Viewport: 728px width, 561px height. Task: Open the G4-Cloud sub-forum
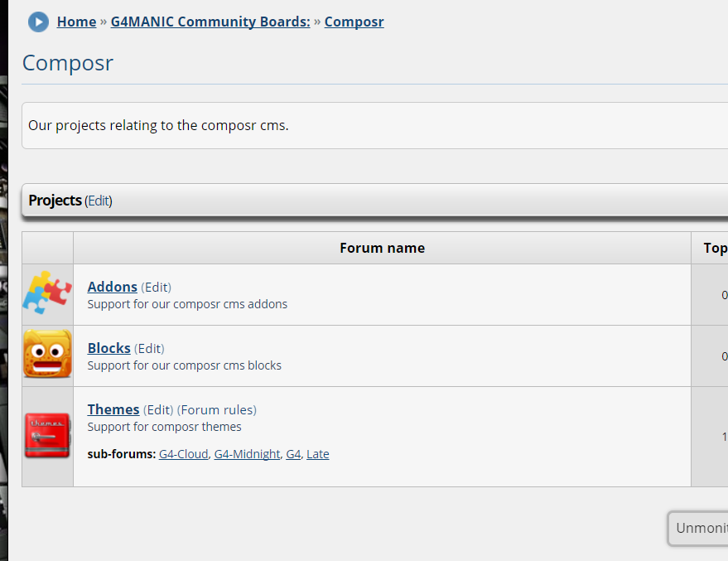coord(183,454)
